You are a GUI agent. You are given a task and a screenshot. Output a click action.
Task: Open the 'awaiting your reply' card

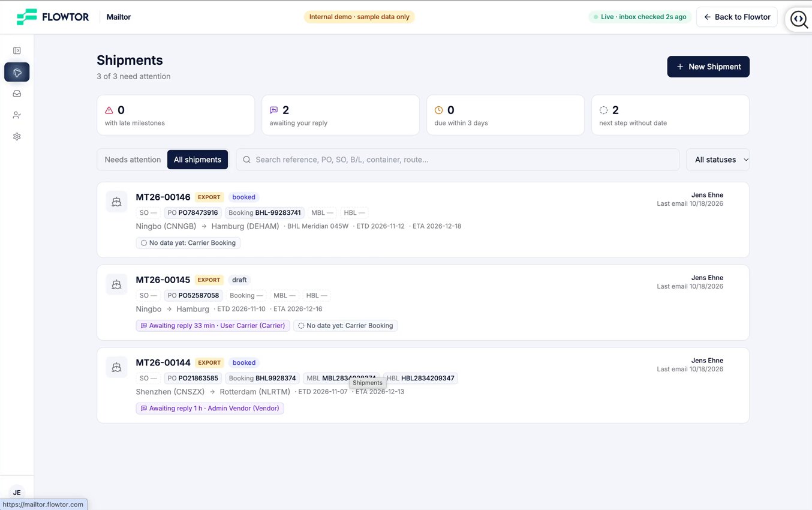coord(341,115)
